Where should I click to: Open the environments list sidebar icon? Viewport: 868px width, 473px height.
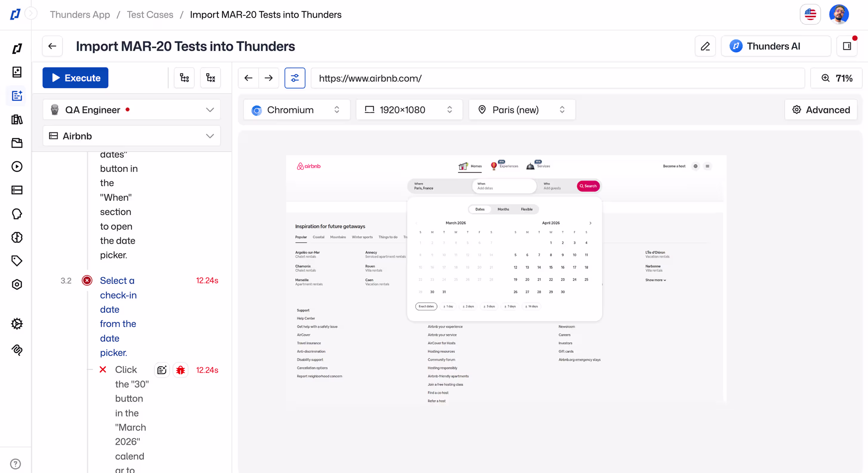(x=17, y=190)
